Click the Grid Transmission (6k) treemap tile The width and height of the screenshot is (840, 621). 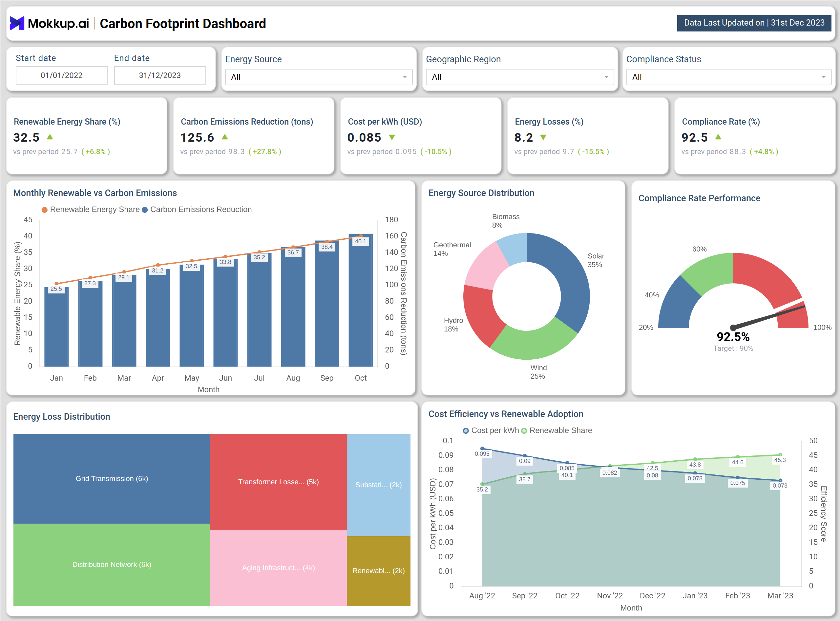[x=111, y=478]
